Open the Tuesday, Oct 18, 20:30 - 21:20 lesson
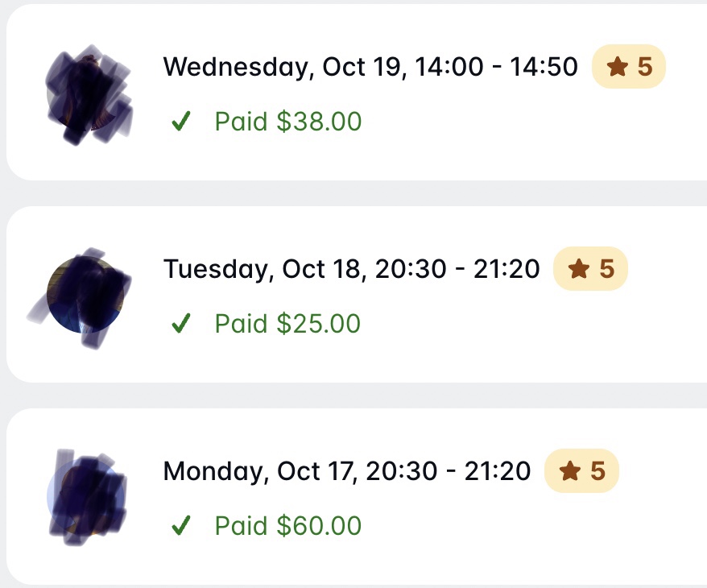 pos(351,269)
